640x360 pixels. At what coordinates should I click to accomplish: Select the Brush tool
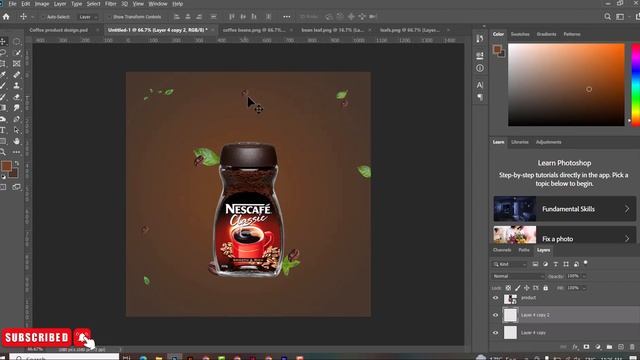[x=3, y=86]
